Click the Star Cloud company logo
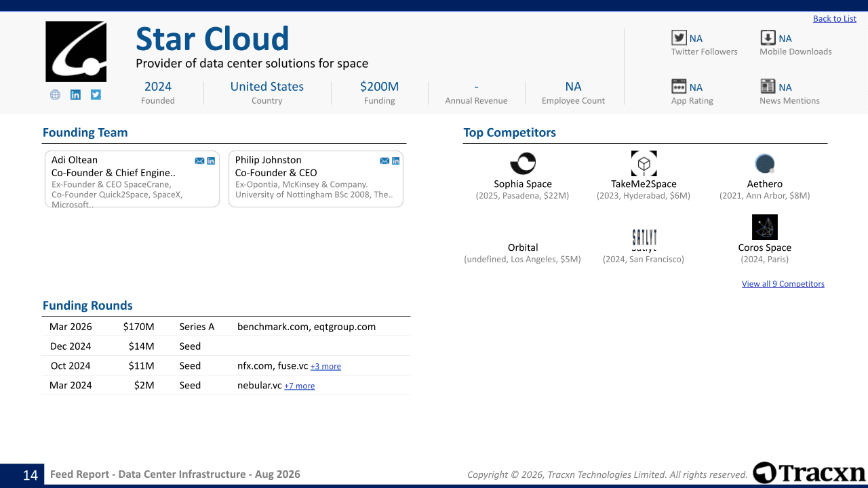868x488 pixels. [76, 52]
